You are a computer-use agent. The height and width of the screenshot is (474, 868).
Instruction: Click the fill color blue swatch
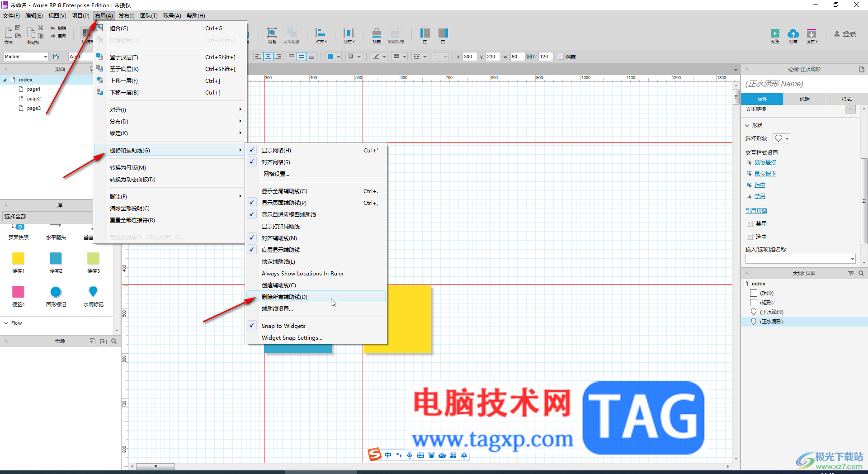330,57
